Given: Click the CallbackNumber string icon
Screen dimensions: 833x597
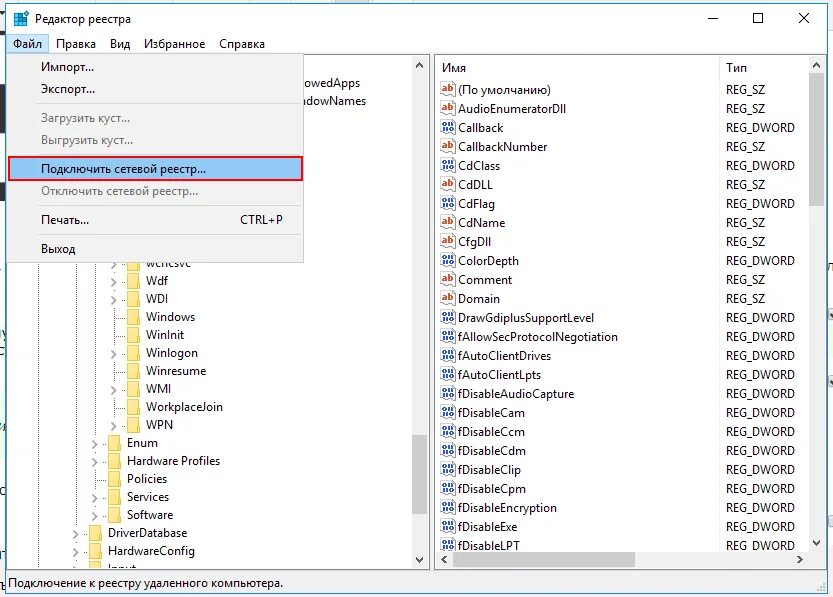Looking at the screenshot, I should click(448, 146).
